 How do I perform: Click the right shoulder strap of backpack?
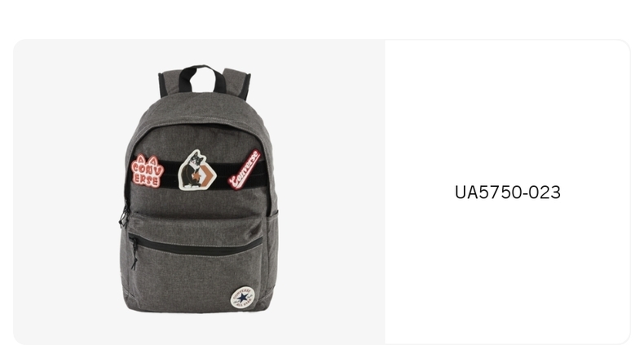(x=237, y=84)
